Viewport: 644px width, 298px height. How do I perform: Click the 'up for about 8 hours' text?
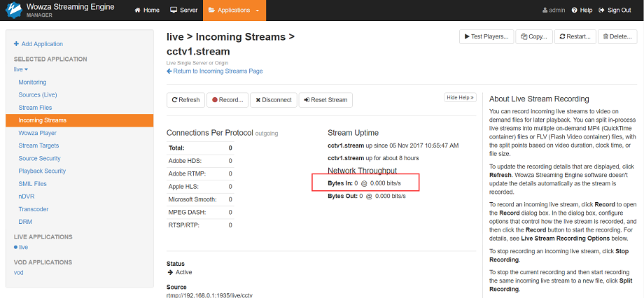click(x=392, y=158)
